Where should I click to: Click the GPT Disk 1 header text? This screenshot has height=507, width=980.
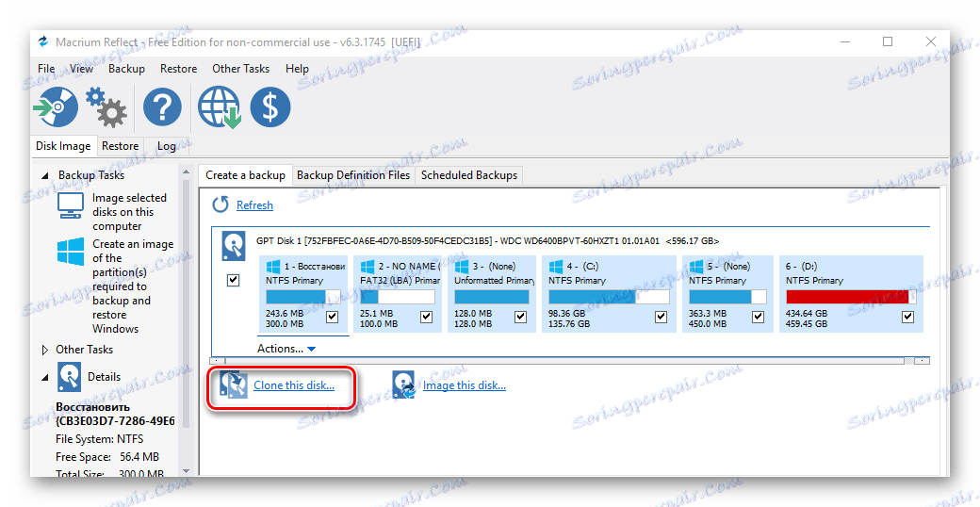click(x=487, y=240)
